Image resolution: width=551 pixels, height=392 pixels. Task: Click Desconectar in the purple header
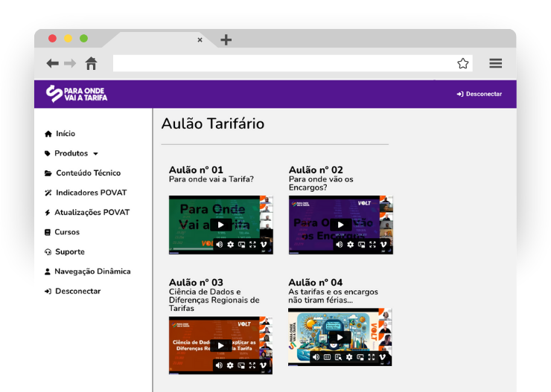click(x=479, y=94)
